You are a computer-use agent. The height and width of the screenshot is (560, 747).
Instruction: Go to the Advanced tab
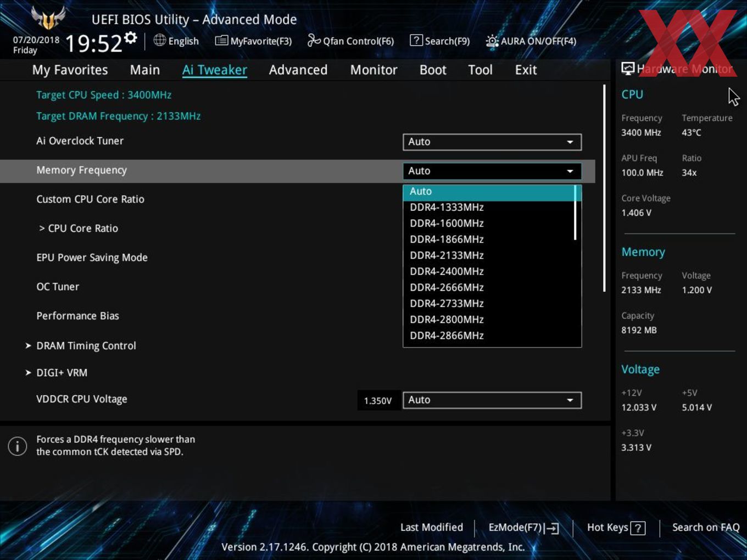[298, 70]
